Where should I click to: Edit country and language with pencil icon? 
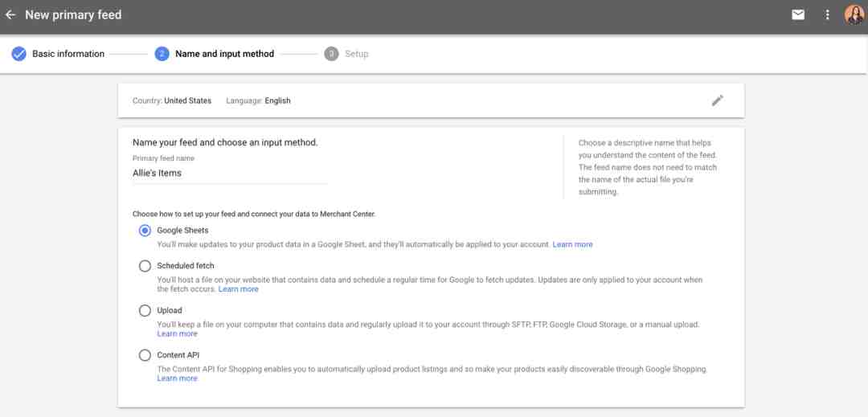coord(718,100)
